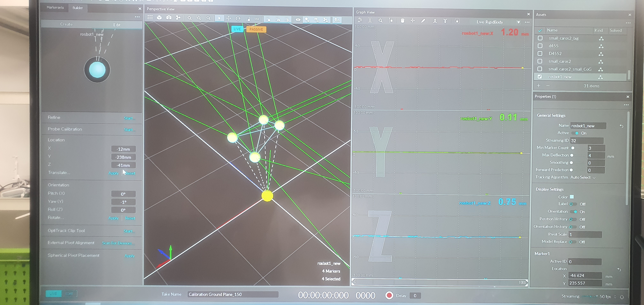Check the small_caros2 asset checkbox
The width and height of the screenshot is (644, 305).
click(540, 61)
